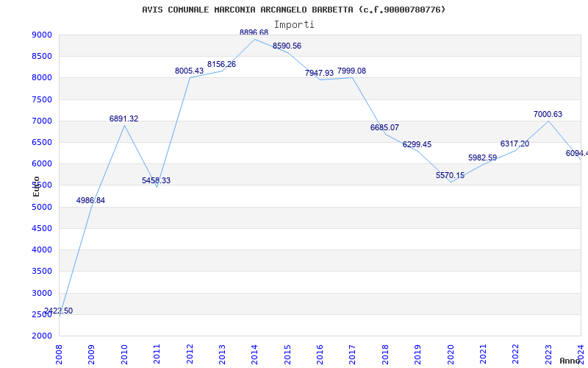Click the 2010 x-axis year label
The height and width of the screenshot is (368, 588).
coord(124,355)
